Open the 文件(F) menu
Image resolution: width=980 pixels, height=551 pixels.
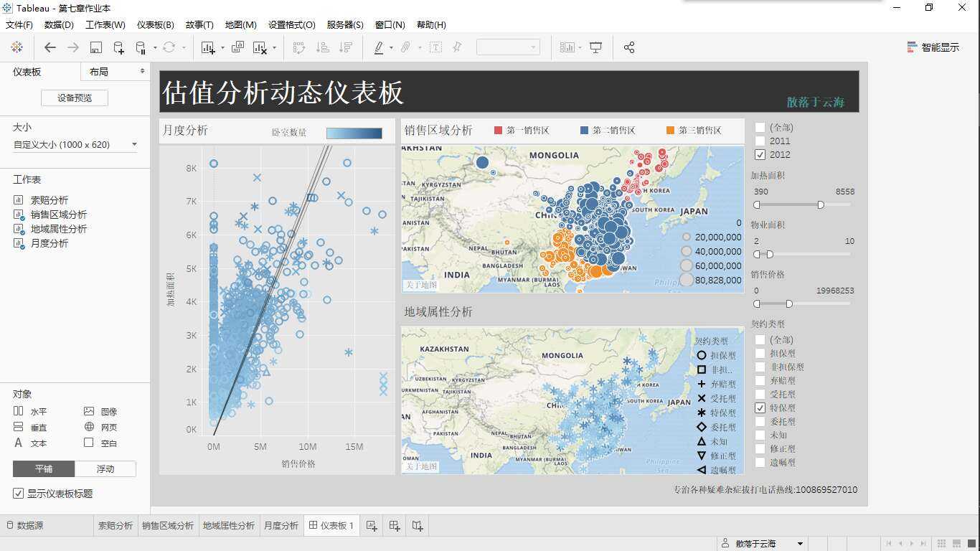point(19,24)
